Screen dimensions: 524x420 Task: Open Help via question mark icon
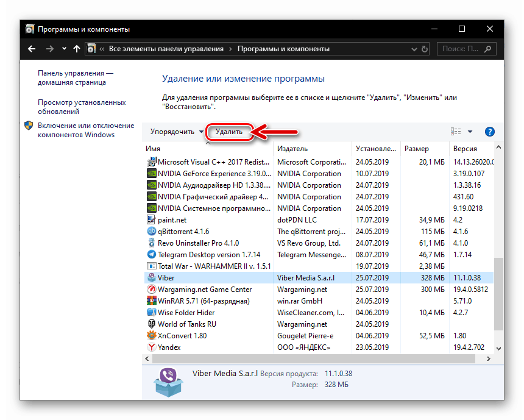490,132
